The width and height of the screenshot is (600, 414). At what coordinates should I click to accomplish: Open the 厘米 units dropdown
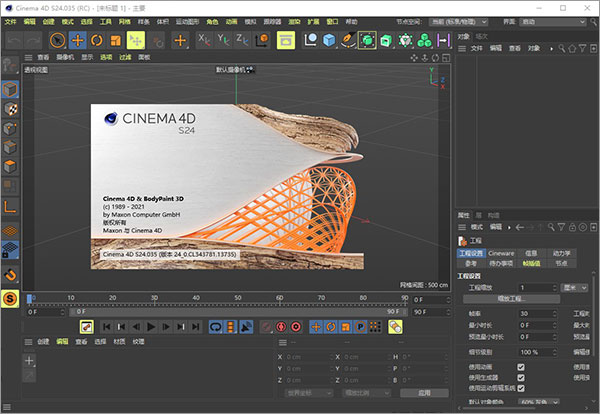(x=574, y=286)
